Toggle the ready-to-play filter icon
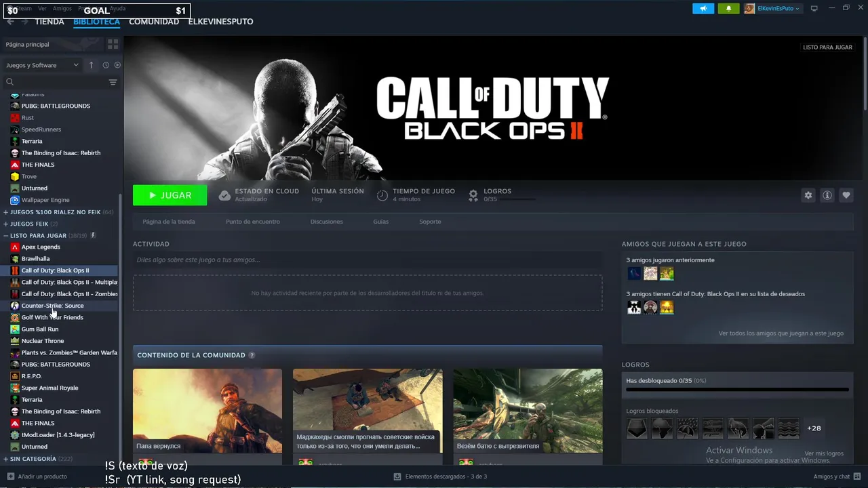 pyautogui.click(x=117, y=65)
